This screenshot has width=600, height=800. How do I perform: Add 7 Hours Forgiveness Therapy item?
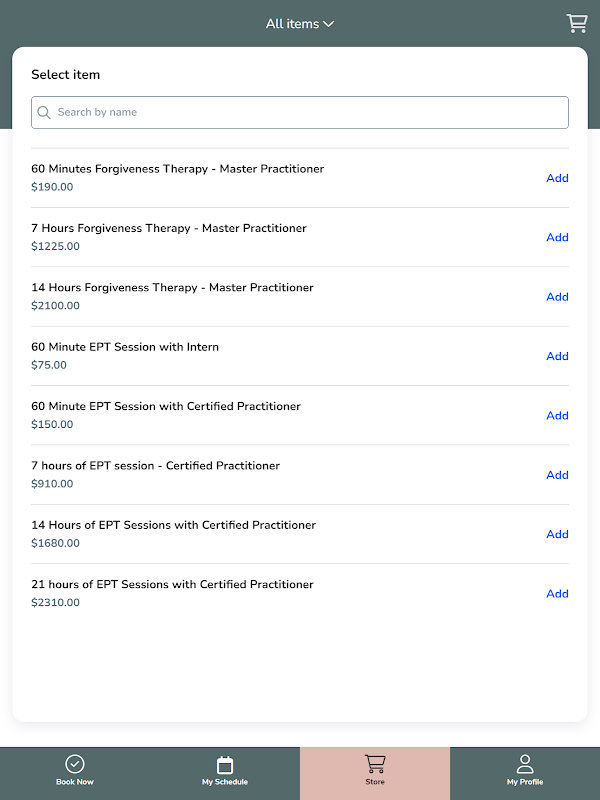[557, 237]
